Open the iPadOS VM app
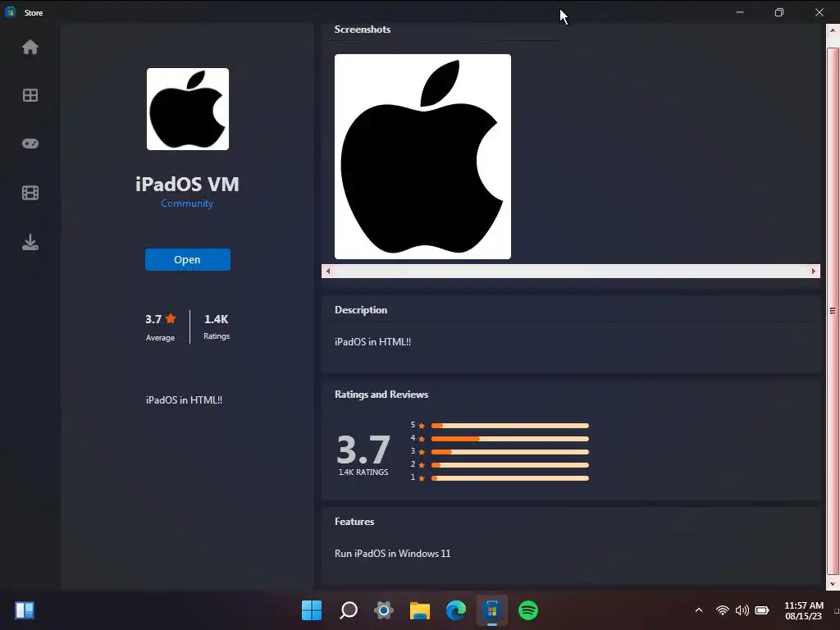 [188, 259]
